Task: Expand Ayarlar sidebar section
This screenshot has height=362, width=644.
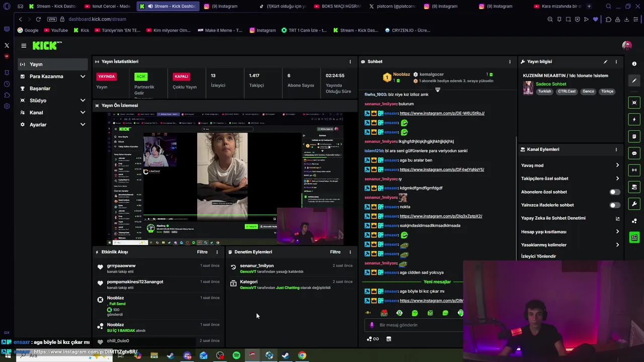Action: (83, 125)
